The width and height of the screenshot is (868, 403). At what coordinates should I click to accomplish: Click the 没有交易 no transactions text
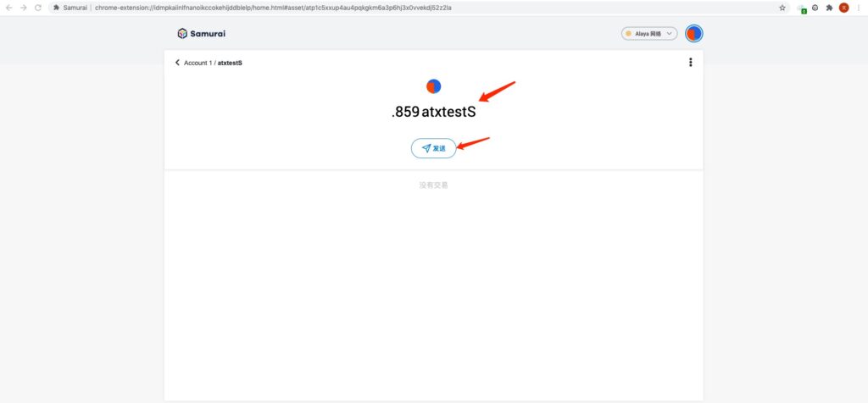coord(433,185)
